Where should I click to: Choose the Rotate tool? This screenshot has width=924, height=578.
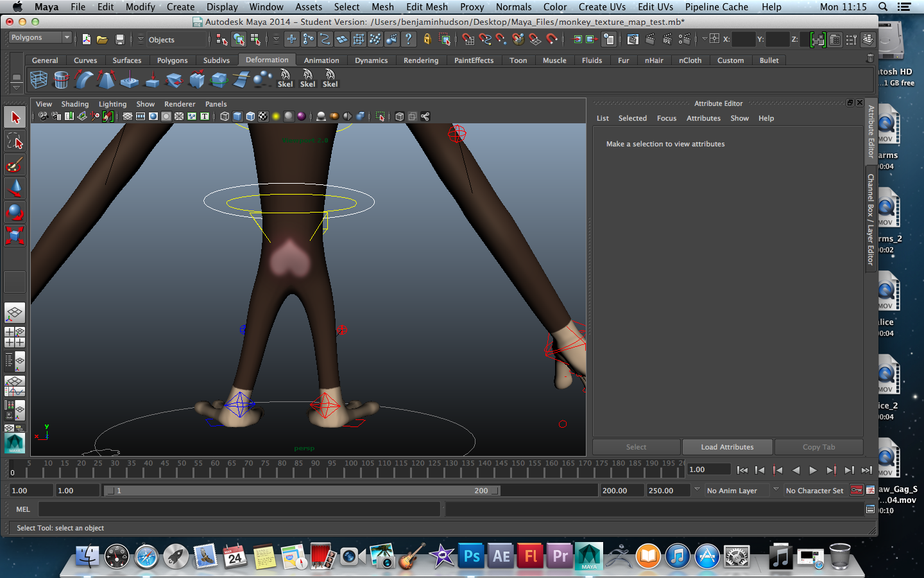[x=15, y=212]
